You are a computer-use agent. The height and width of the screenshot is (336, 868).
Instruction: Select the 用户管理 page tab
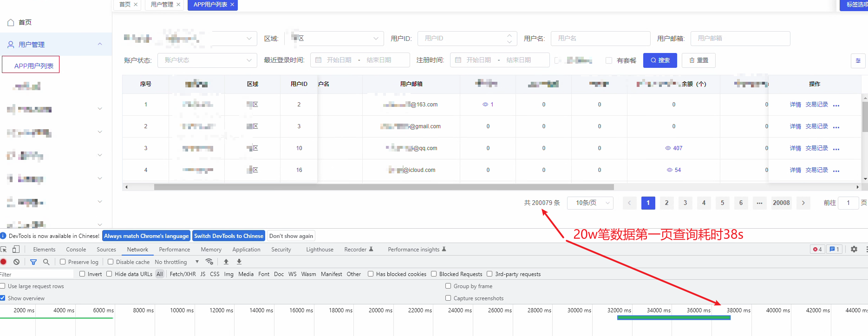point(162,5)
